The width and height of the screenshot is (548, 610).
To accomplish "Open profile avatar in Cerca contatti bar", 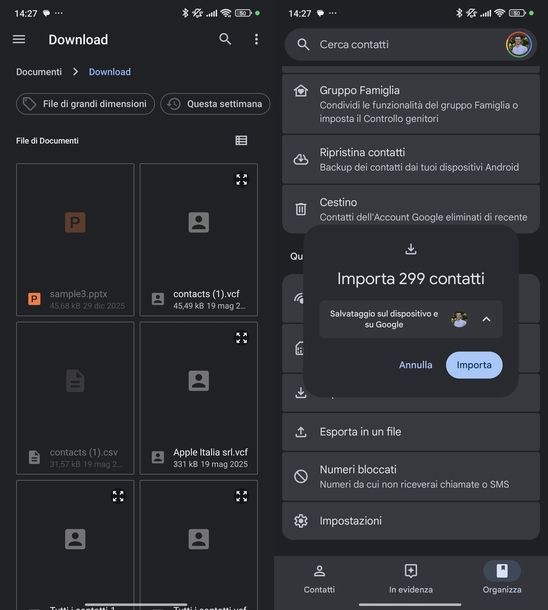I will pyautogui.click(x=519, y=44).
